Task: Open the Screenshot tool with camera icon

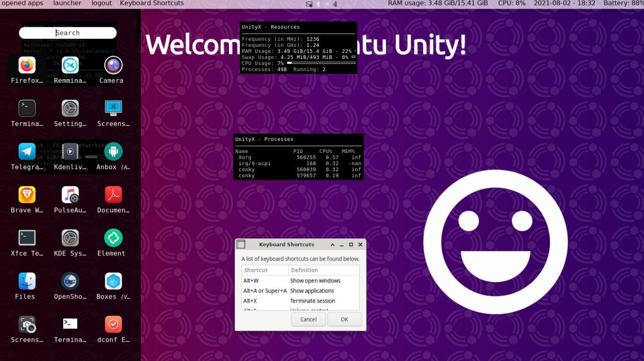Action: tap(27, 330)
